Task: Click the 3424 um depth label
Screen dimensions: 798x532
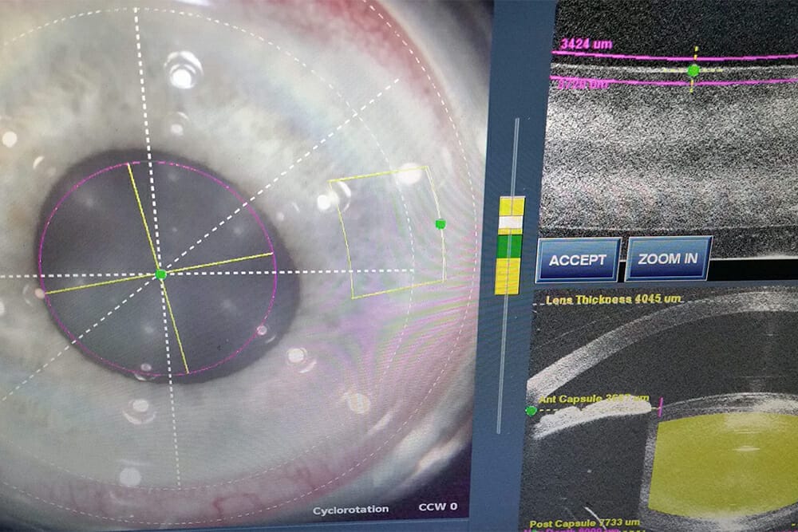Action: (x=587, y=44)
